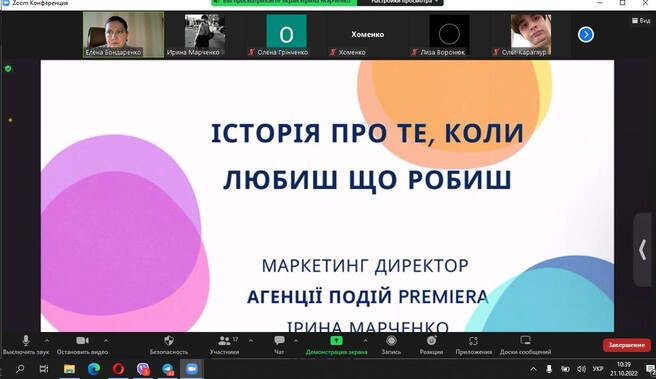The image size is (656, 379).
Task: Select Елена Бондаренко video thumbnail
Action: tap(123, 34)
